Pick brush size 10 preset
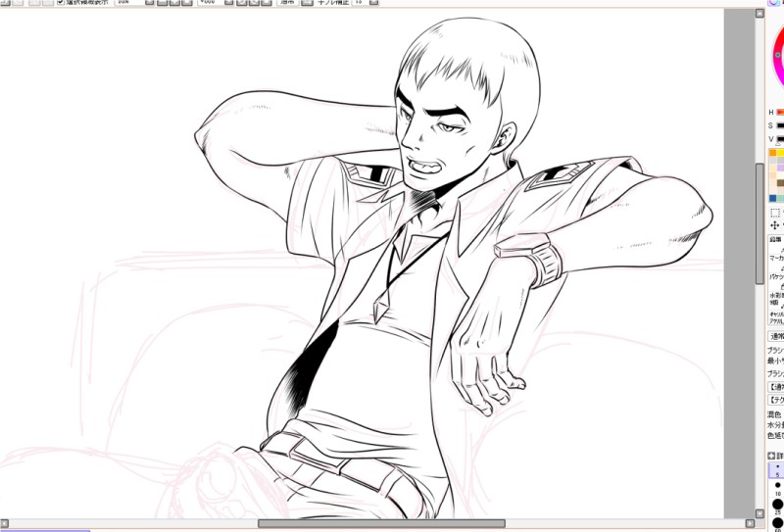 click(x=777, y=488)
